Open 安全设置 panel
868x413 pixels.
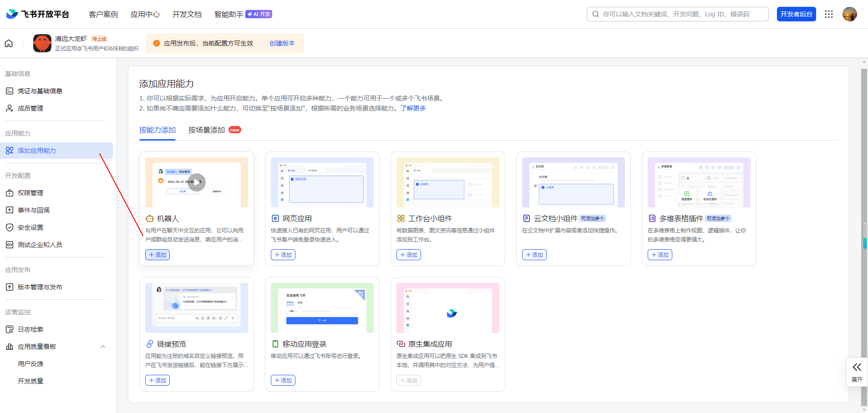click(30, 227)
